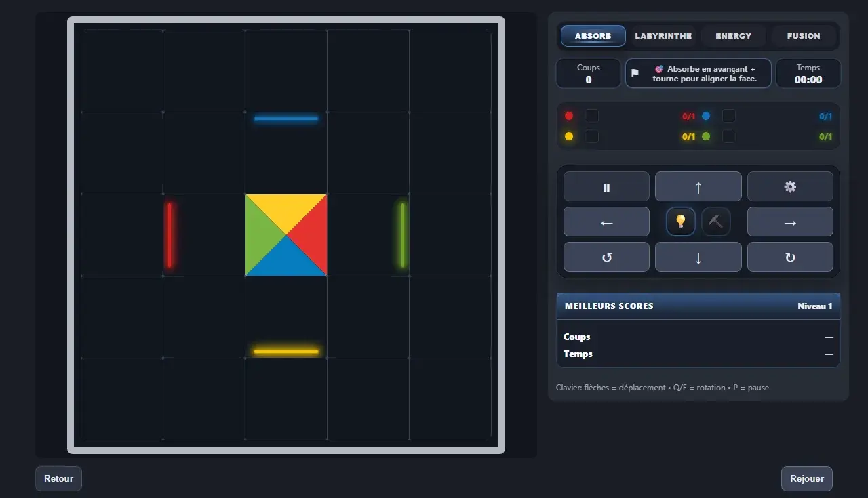Click the blue 0/1 counter

(825, 117)
